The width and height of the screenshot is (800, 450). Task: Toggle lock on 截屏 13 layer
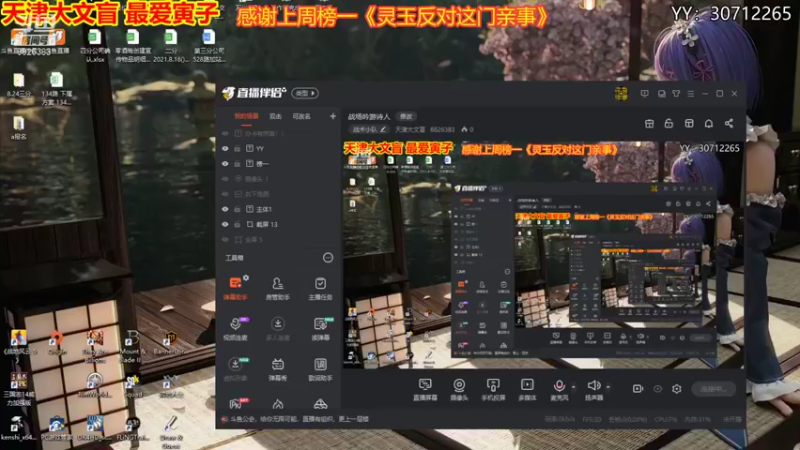(x=237, y=224)
